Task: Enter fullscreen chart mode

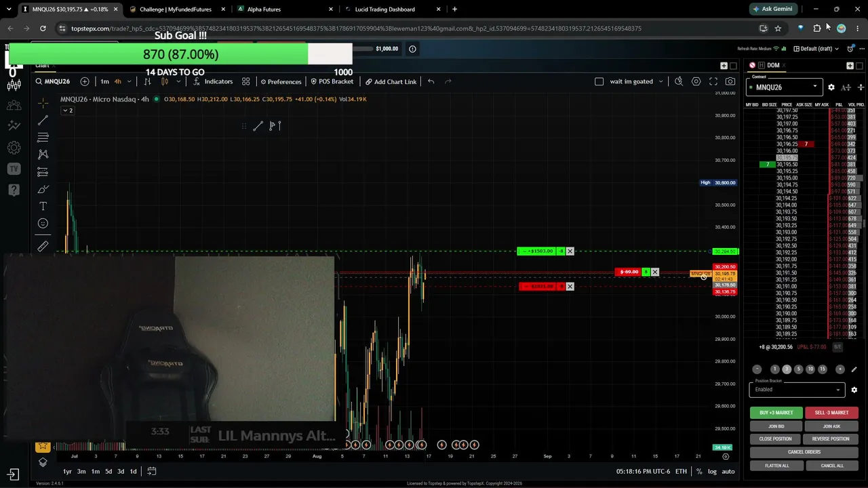Action: pos(713,81)
